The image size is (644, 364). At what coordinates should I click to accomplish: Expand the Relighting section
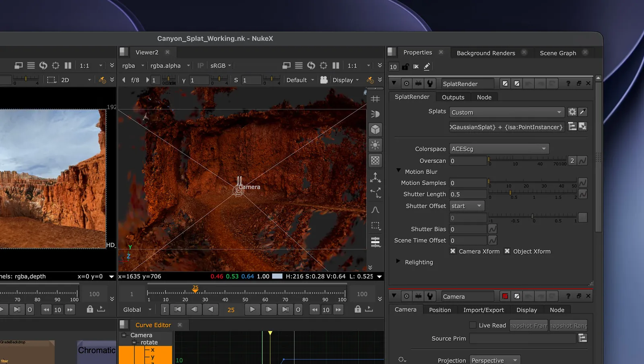[398, 261]
